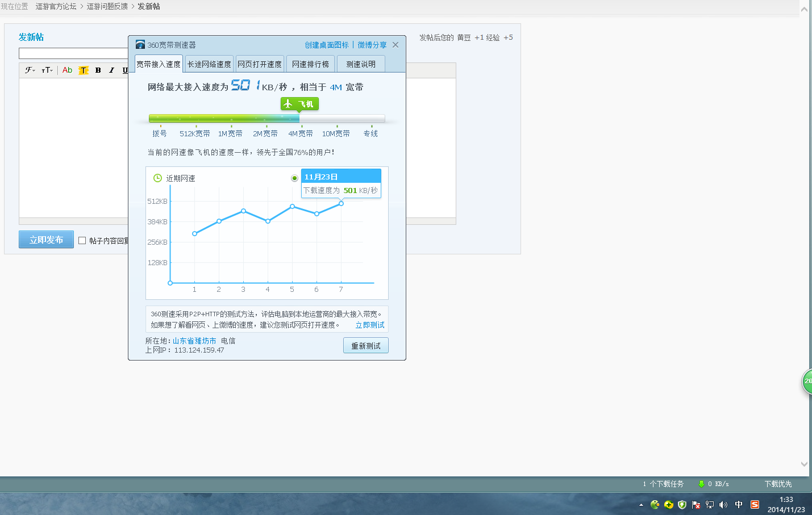Click the 拨号 scale label
The height and width of the screenshot is (515, 812).
coord(160,133)
